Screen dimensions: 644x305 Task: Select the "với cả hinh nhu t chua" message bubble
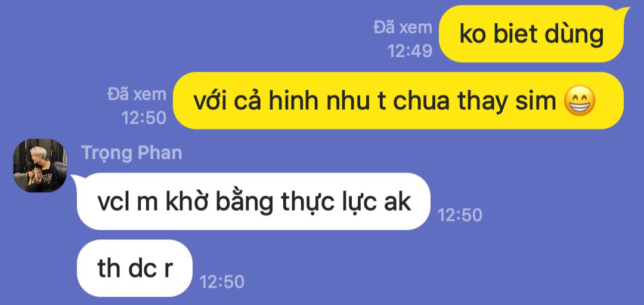tap(398, 101)
